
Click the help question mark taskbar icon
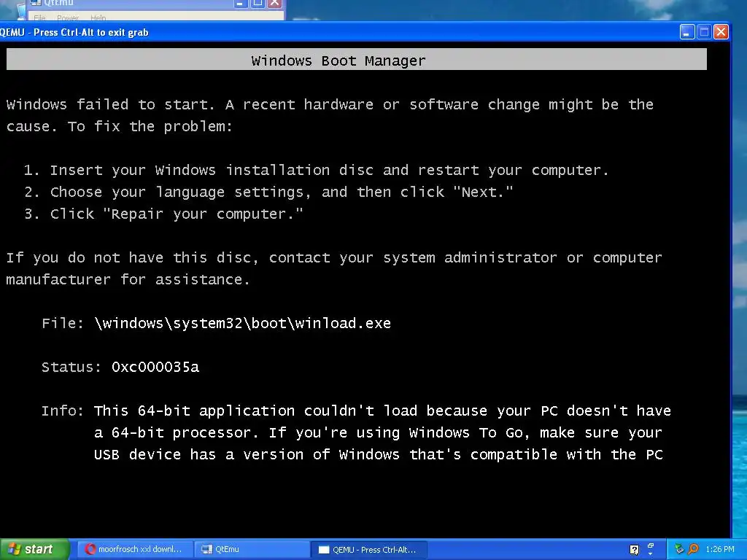[634, 550]
